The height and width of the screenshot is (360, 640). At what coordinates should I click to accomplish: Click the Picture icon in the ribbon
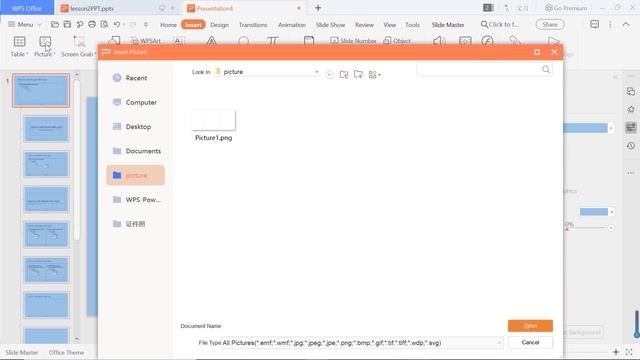tap(45, 42)
